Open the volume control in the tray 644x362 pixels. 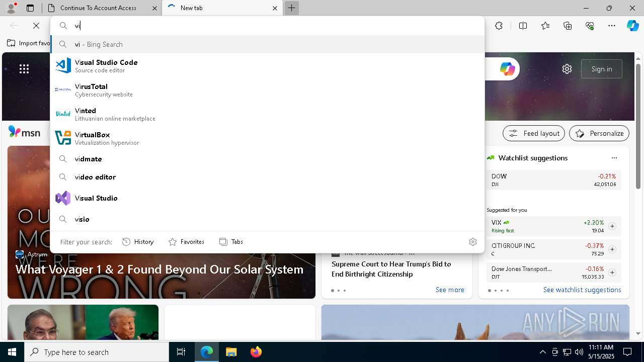coord(579,352)
